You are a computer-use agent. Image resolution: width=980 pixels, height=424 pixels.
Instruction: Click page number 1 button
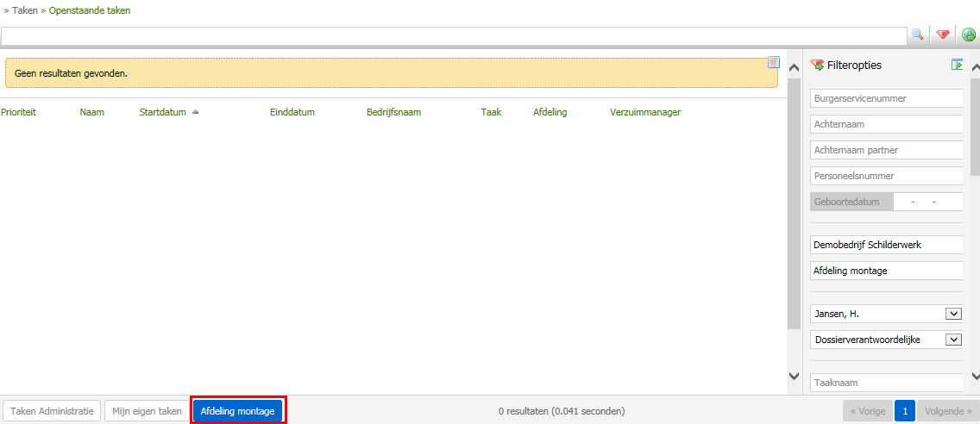[904, 411]
